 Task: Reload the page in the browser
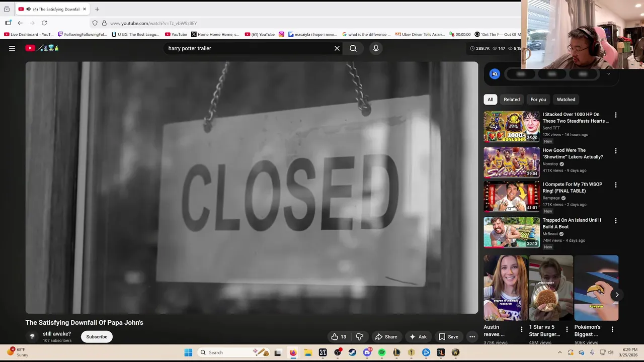tap(44, 23)
